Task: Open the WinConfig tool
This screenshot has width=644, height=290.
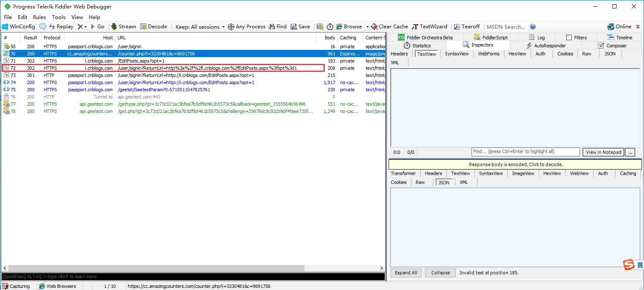Action: [x=18, y=27]
